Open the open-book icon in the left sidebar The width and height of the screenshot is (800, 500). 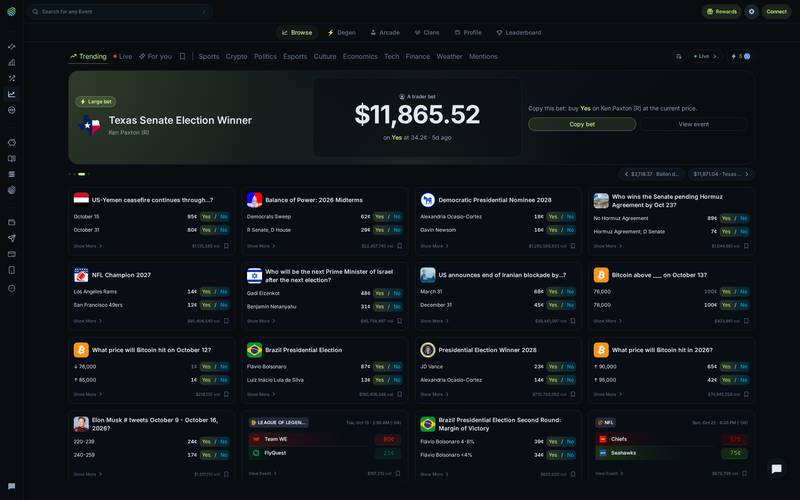[12, 158]
